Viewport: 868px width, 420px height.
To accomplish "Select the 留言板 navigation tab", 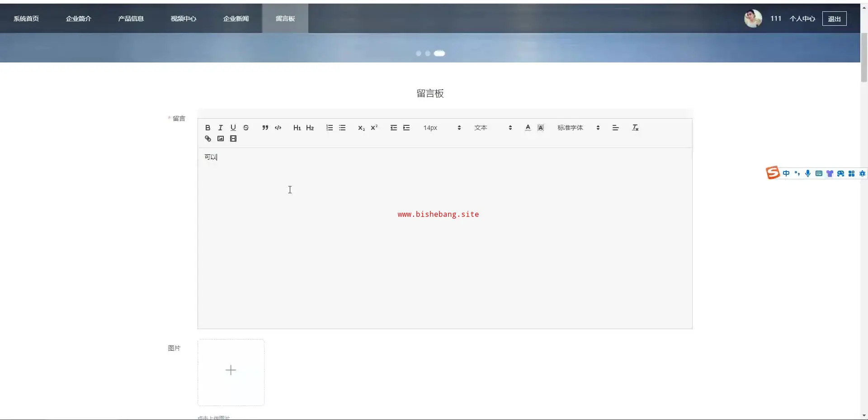I will (285, 19).
